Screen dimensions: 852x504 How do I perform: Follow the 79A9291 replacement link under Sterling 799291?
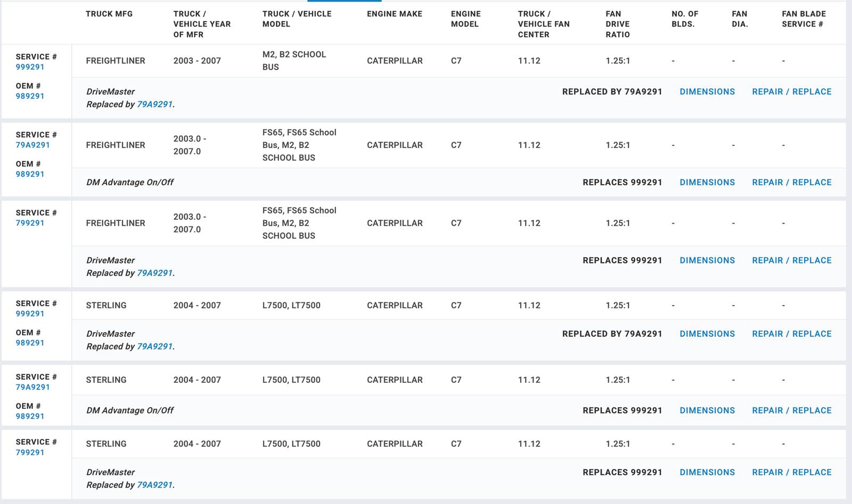(x=154, y=485)
